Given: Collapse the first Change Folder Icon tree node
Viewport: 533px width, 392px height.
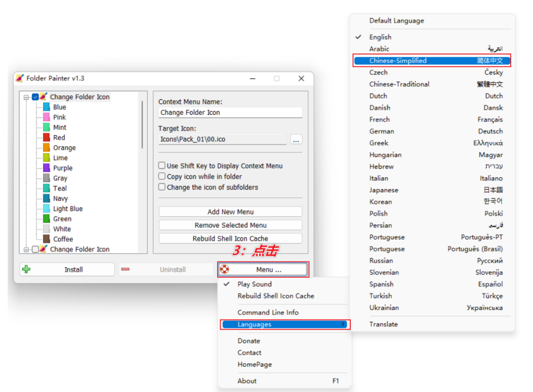Looking at the screenshot, I should [x=26, y=97].
